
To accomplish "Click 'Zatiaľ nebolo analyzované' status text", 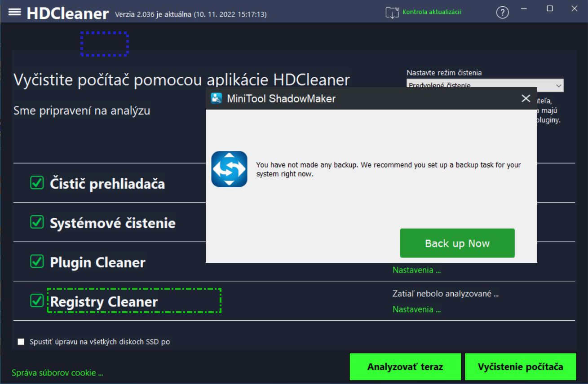I will pos(446,294).
